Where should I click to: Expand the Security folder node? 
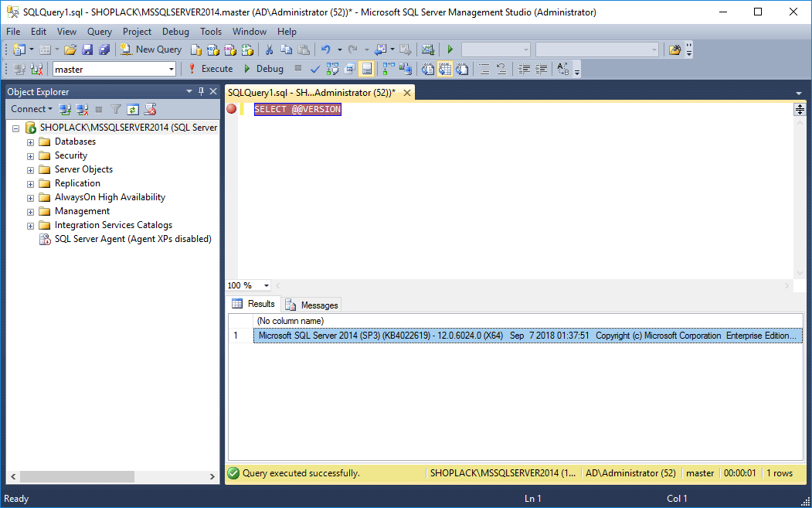[x=31, y=156]
